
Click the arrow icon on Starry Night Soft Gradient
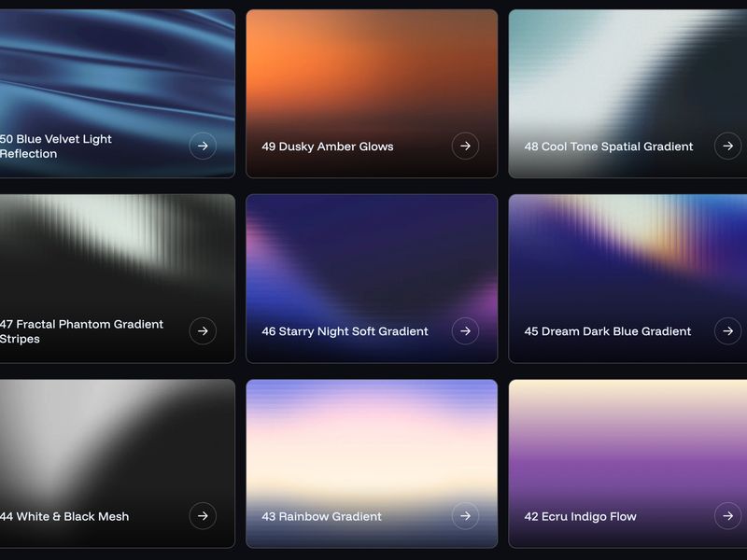click(468, 331)
